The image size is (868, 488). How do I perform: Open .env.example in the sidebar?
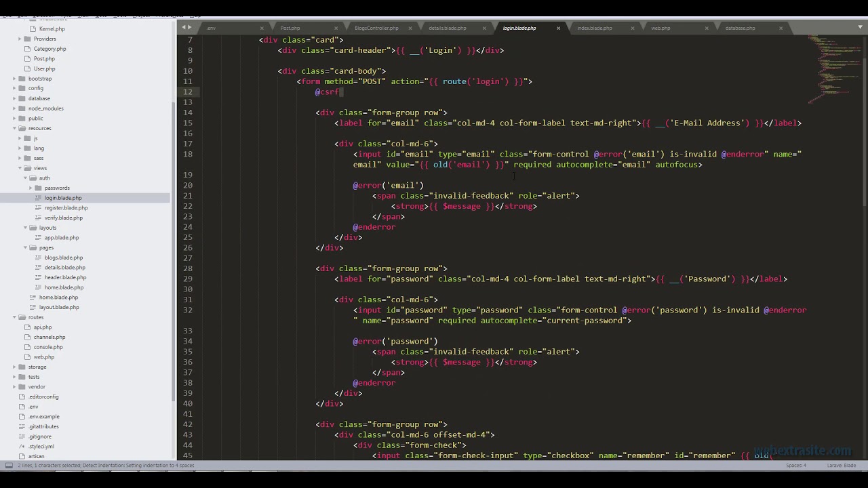[44, 417]
